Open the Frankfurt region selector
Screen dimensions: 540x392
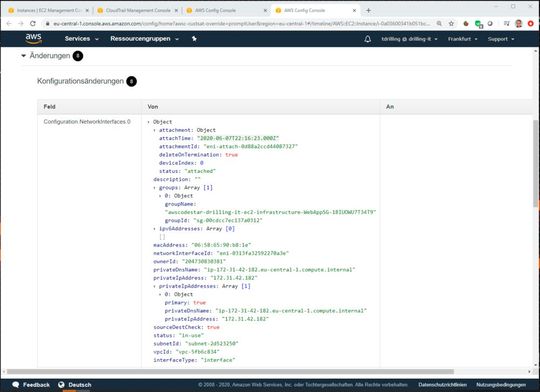[x=463, y=39]
